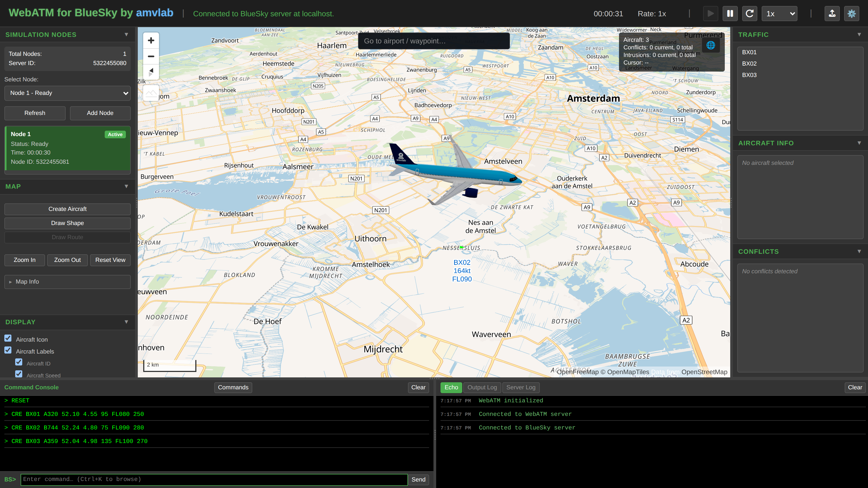
Task: Reset map bearing with the compass icon
Action: 151,72
